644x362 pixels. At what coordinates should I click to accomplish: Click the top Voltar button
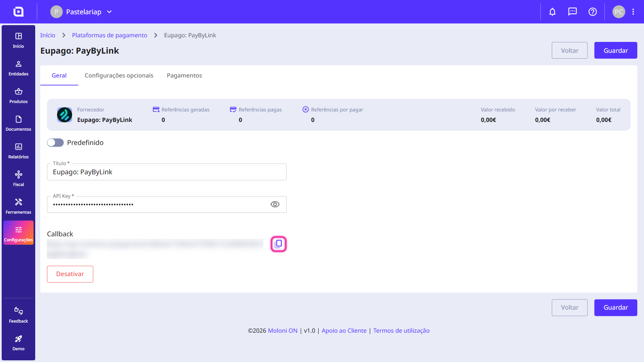pyautogui.click(x=570, y=50)
